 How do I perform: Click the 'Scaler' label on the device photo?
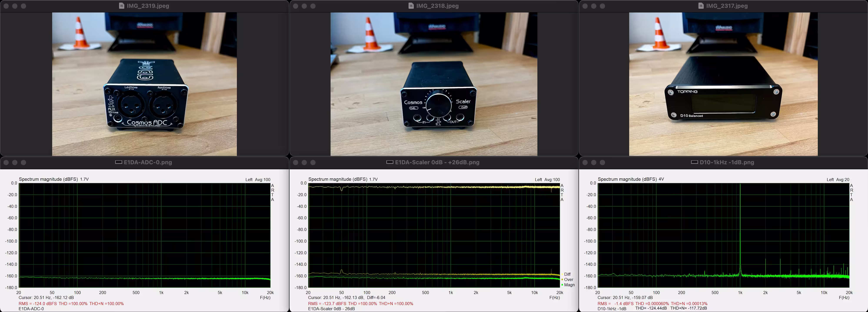463,101
